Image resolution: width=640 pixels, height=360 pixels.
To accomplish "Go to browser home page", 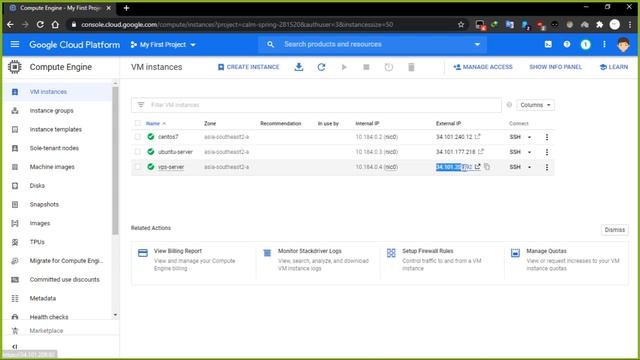I will tap(55, 24).
